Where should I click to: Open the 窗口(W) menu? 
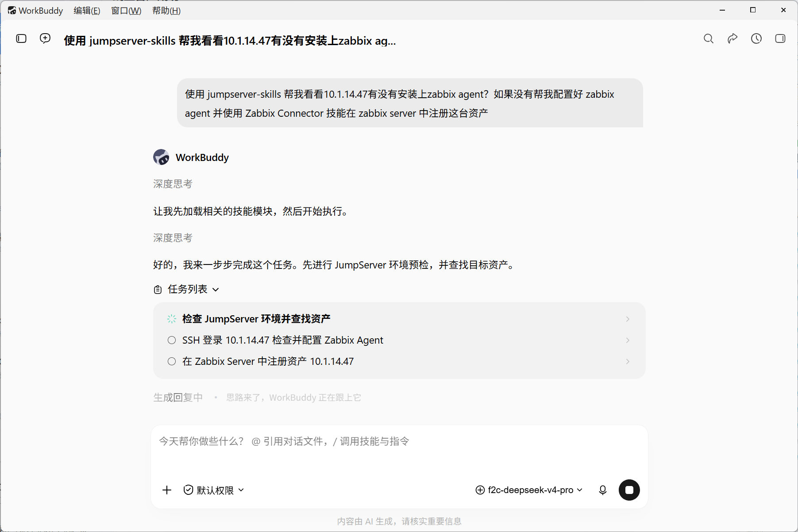point(126,10)
